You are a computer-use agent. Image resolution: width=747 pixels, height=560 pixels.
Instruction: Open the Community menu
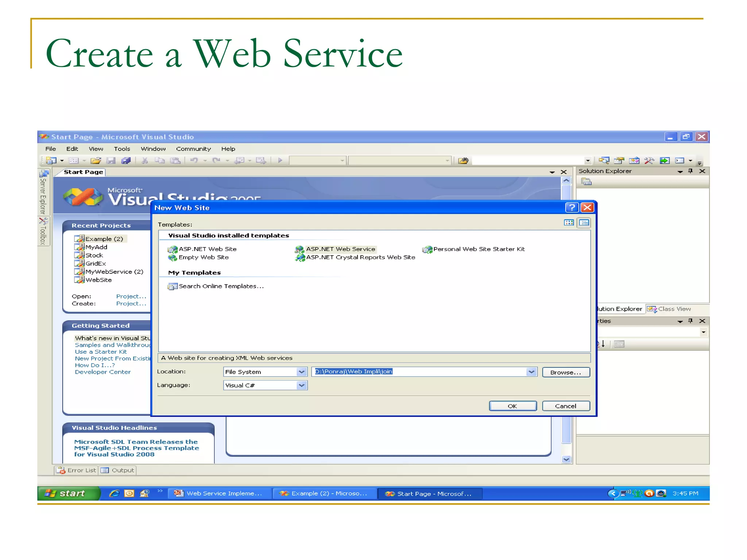pyautogui.click(x=193, y=149)
